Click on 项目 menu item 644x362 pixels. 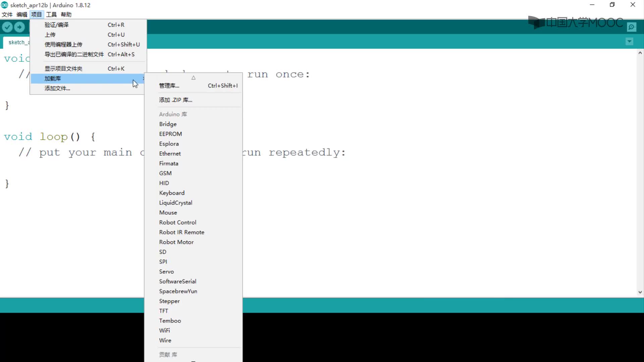point(36,14)
